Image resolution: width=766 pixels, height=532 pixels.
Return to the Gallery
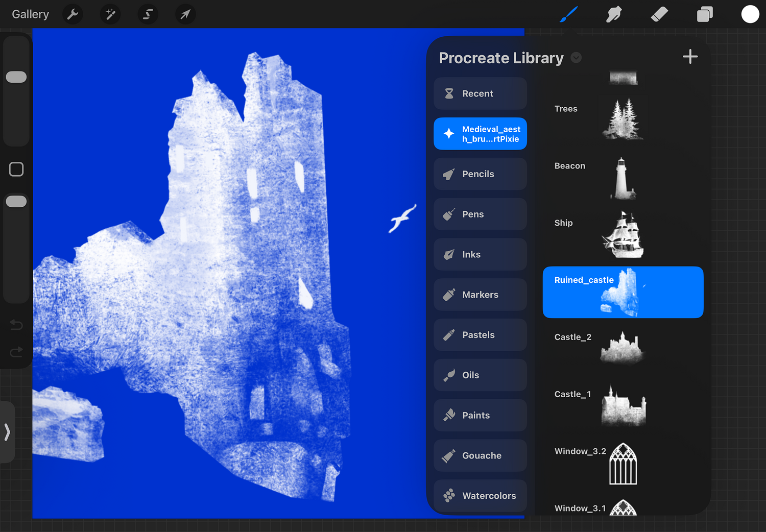(x=31, y=14)
